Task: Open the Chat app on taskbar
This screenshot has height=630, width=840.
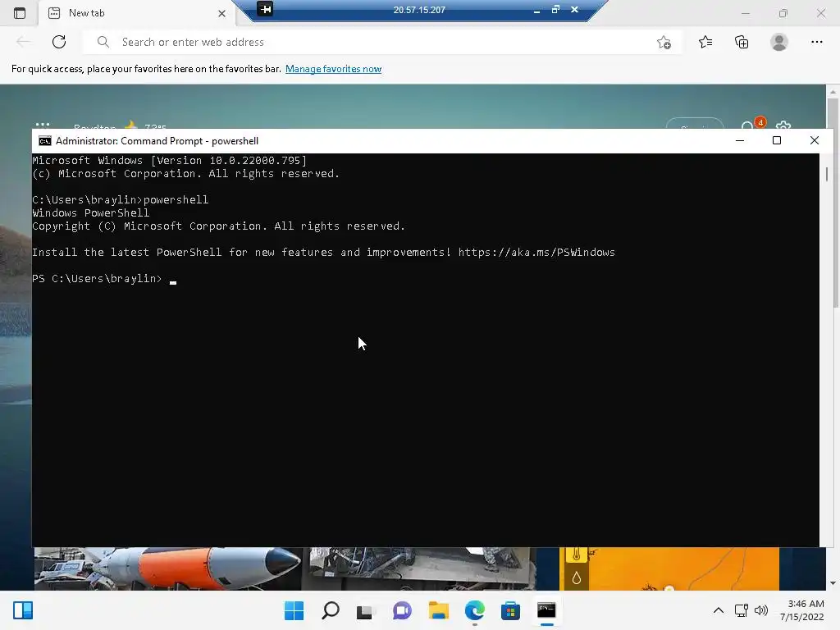Action: tap(402, 610)
